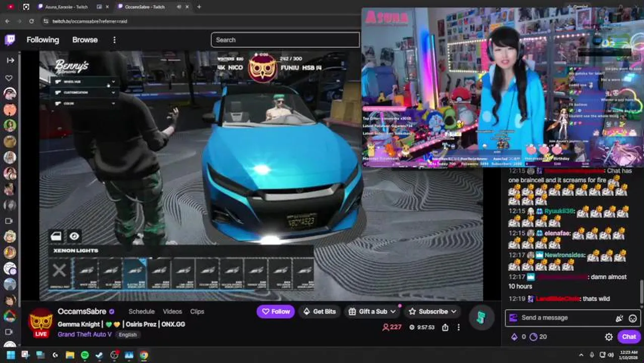Click the English language tag

[127, 335]
